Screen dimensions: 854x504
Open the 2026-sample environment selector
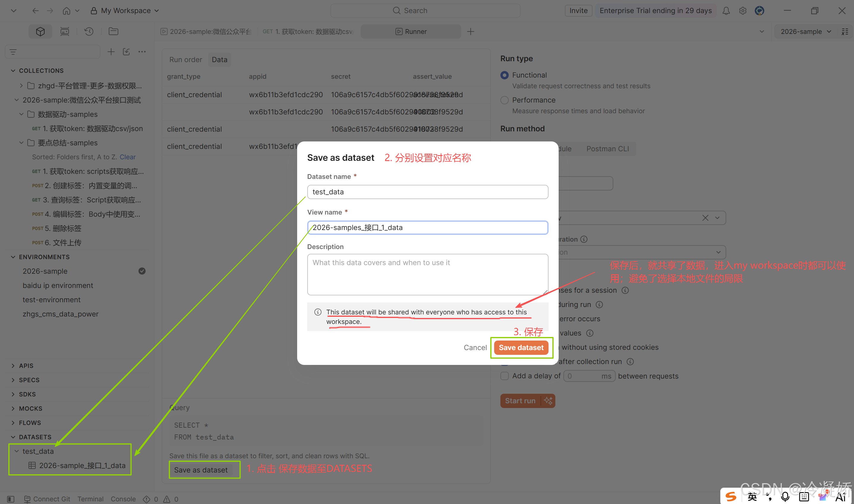[x=806, y=31]
